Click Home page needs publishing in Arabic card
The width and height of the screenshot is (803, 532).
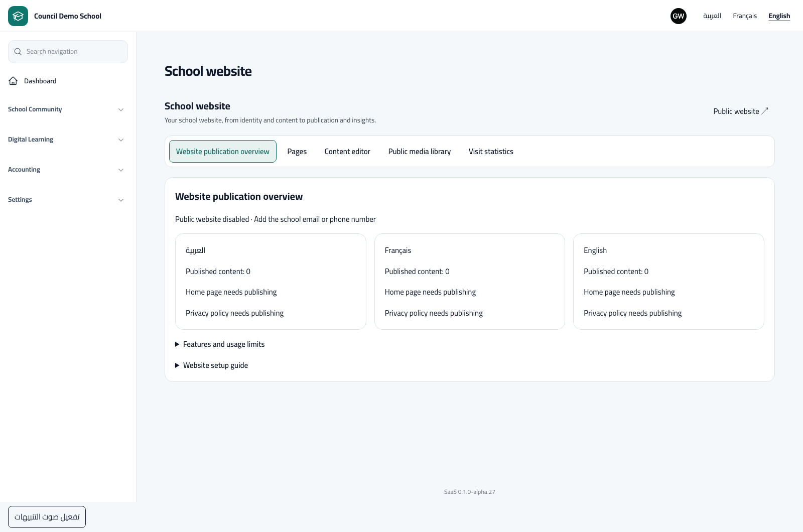point(231,292)
